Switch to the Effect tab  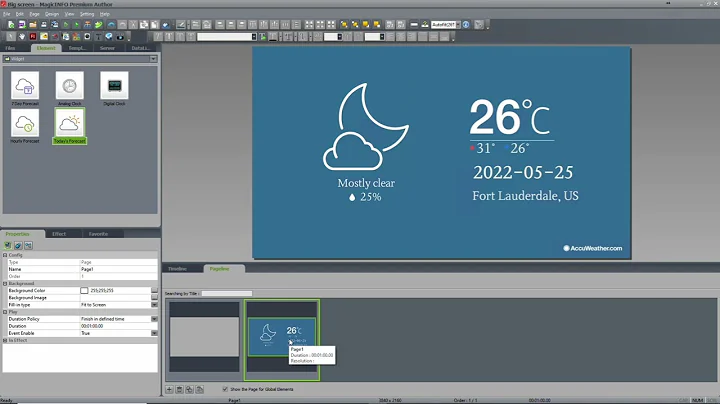(x=59, y=234)
